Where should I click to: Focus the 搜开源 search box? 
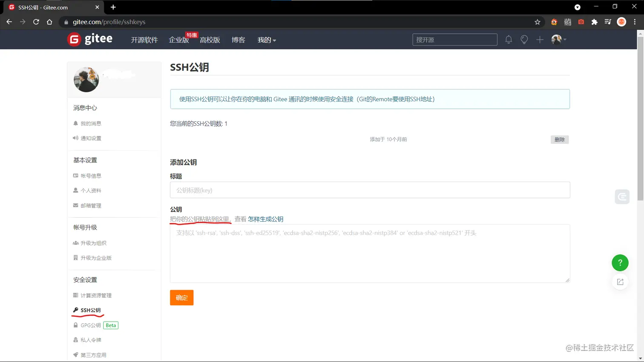pyautogui.click(x=454, y=40)
